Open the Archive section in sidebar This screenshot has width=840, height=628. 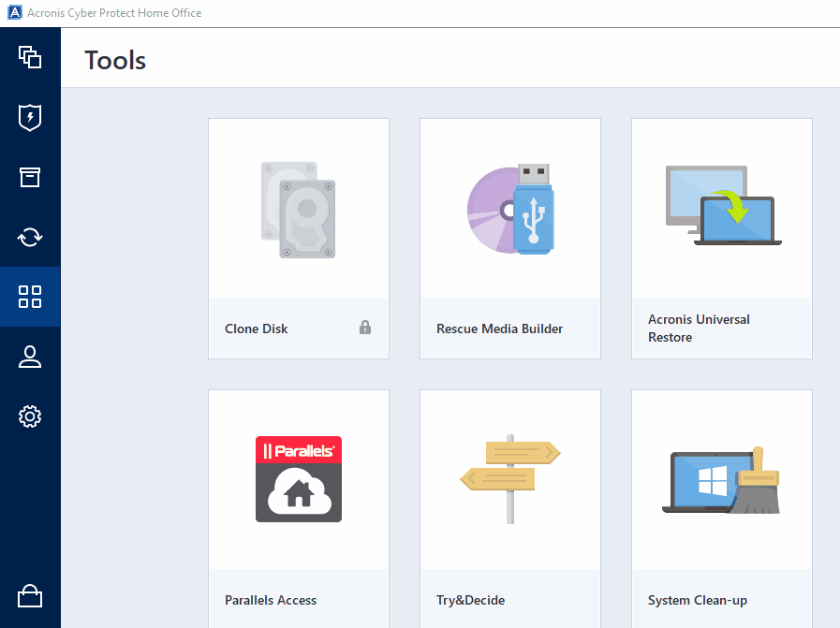30,177
